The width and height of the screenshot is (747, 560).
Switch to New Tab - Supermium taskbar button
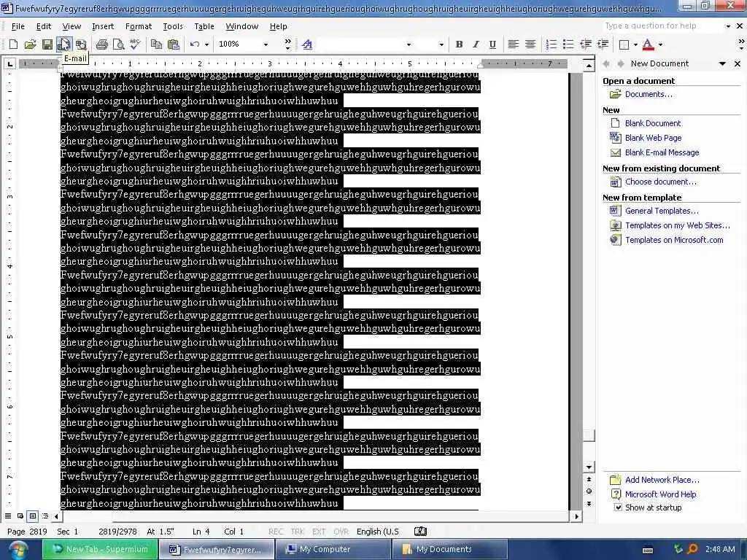[99, 549]
